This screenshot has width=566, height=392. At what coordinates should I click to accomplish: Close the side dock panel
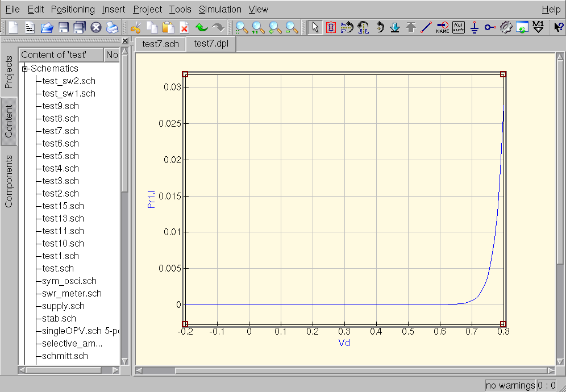tap(125, 41)
